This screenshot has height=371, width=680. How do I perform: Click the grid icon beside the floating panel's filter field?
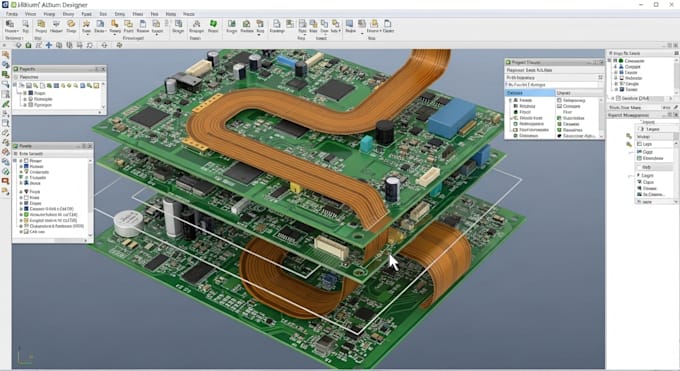(600, 77)
